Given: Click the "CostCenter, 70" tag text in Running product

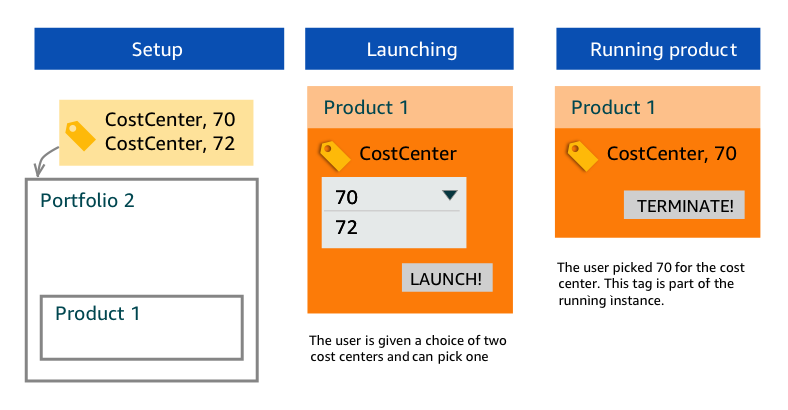Looking at the screenshot, I should pyautogui.click(x=672, y=154).
